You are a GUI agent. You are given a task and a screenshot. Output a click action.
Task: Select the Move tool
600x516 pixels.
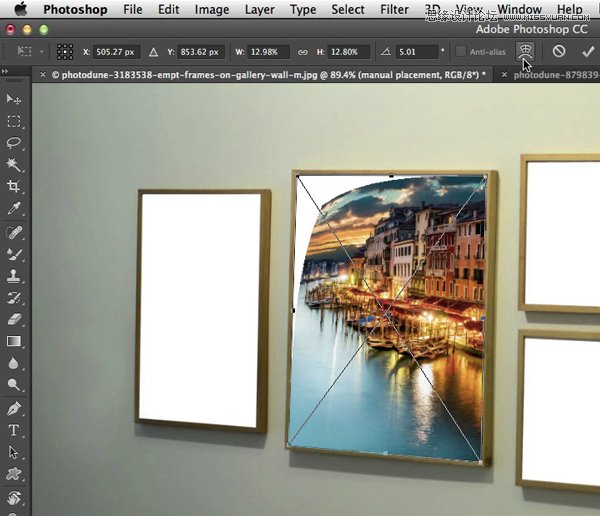pos(14,100)
